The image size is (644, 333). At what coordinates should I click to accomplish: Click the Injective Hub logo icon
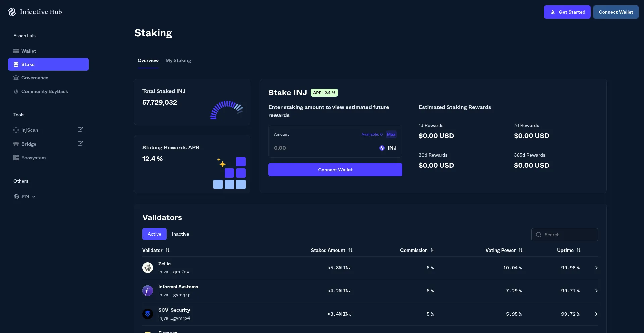coord(12,12)
